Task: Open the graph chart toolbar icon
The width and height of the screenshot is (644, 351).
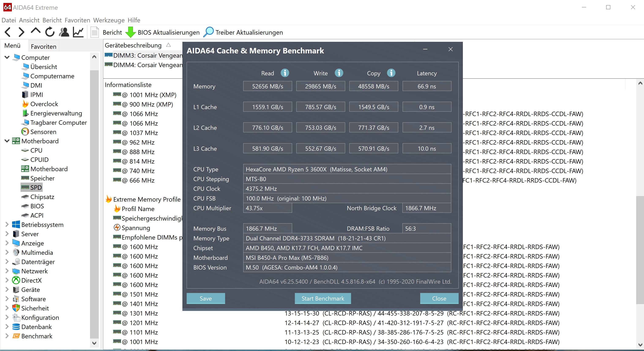Action: pyautogui.click(x=78, y=32)
